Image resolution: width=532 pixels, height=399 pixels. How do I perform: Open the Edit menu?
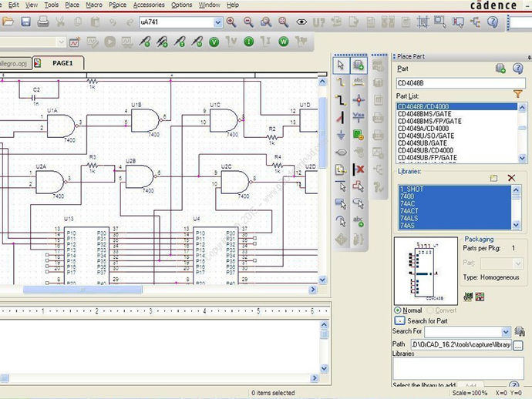coord(13,5)
